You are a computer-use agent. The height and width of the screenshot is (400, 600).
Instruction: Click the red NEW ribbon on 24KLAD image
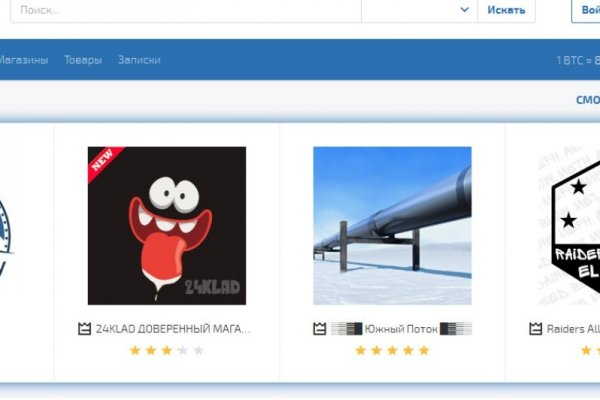tap(101, 161)
